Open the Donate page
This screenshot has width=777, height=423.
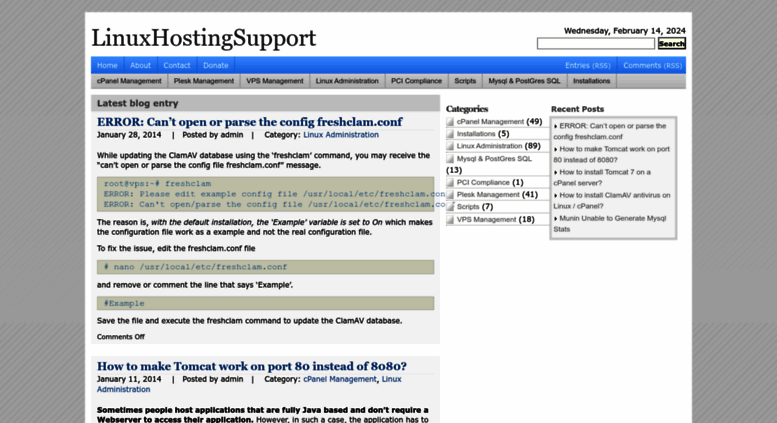point(216,65)
